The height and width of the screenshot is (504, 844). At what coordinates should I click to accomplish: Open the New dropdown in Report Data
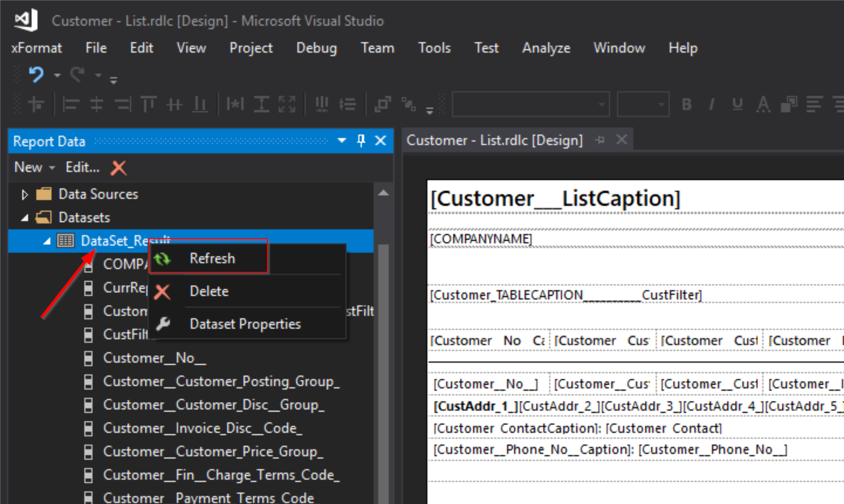pos(34,167)
